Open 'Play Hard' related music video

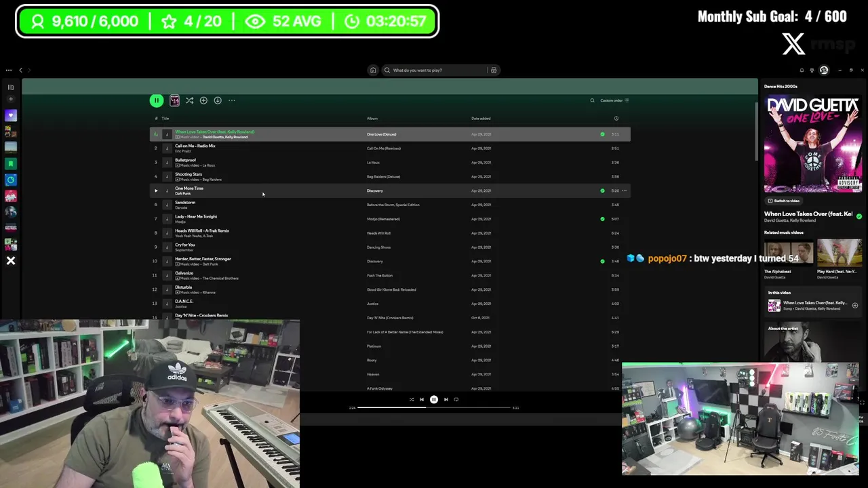pyautogui.click(x=840, y=259)
